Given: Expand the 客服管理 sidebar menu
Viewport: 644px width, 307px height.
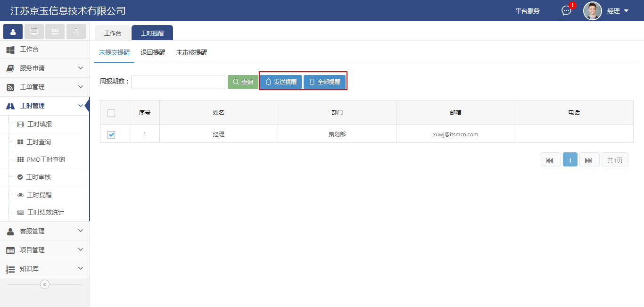Looking at the screenshot, I should [45, 231].
